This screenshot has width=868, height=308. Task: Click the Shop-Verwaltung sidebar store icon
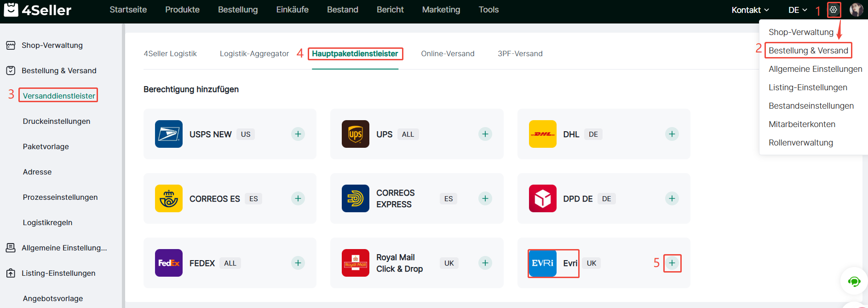click(11, 45)
